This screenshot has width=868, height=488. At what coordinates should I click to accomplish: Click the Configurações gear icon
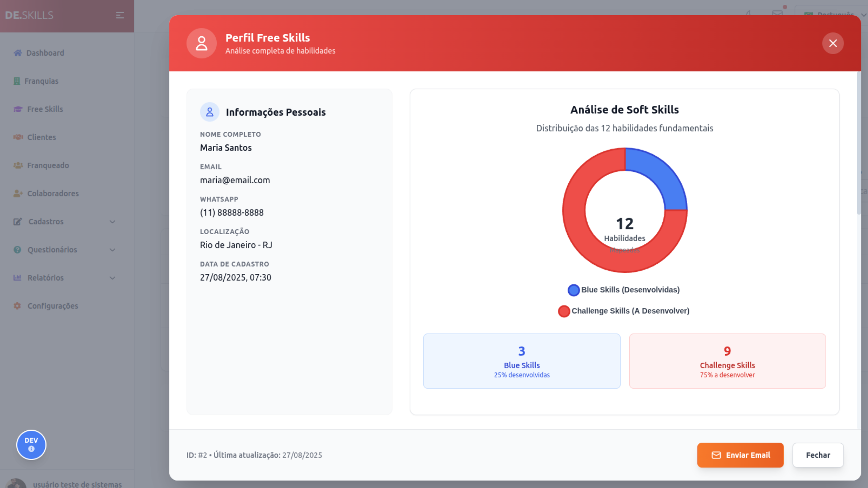[x=17, y=306]
